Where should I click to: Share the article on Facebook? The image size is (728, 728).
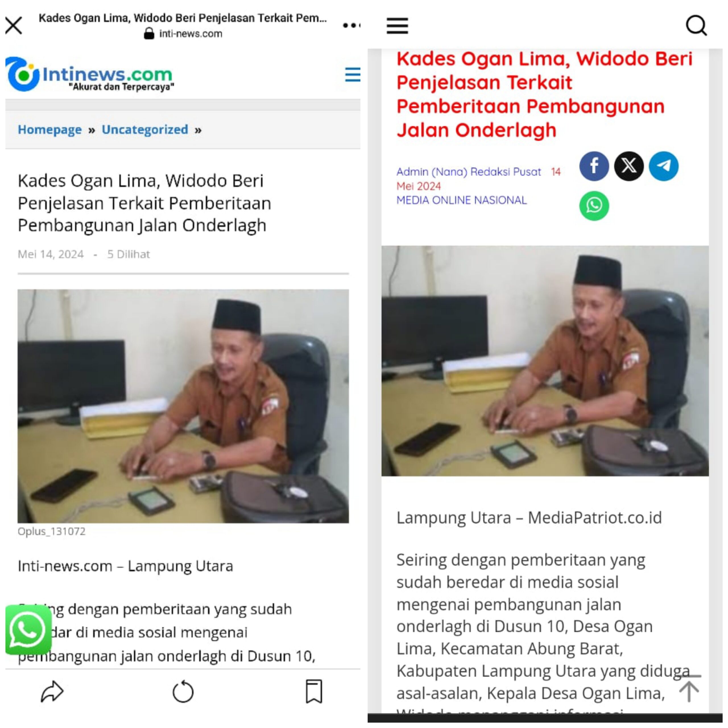pos(594,166)
